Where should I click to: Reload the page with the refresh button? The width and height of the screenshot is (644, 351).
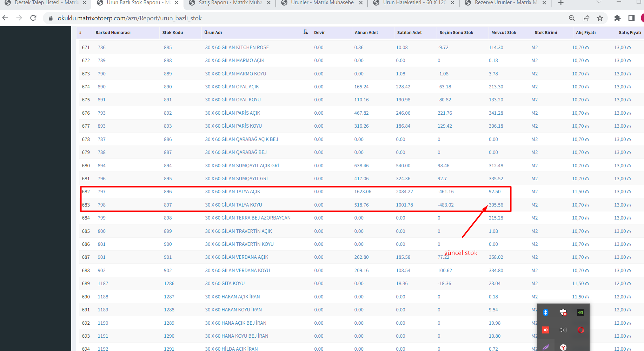pos(33,18)
